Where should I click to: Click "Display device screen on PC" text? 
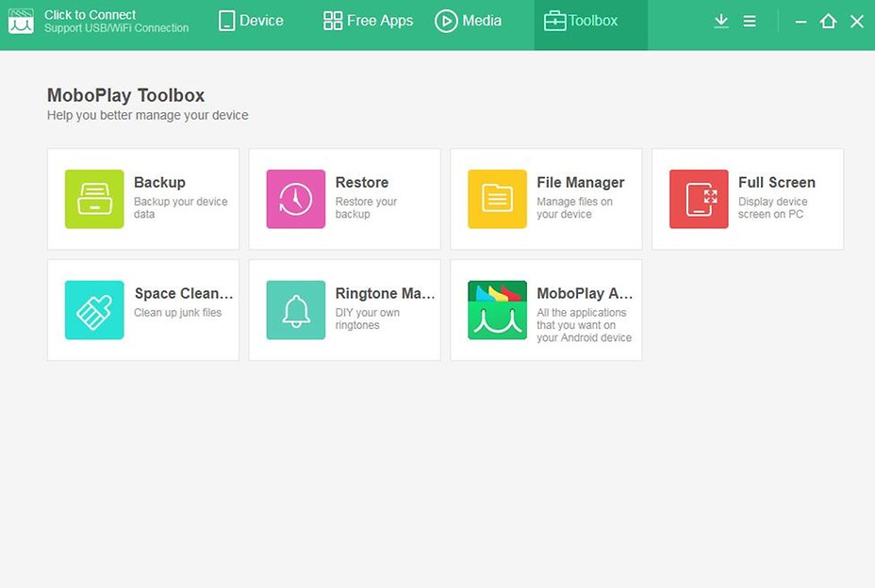(x=773, y=207)
